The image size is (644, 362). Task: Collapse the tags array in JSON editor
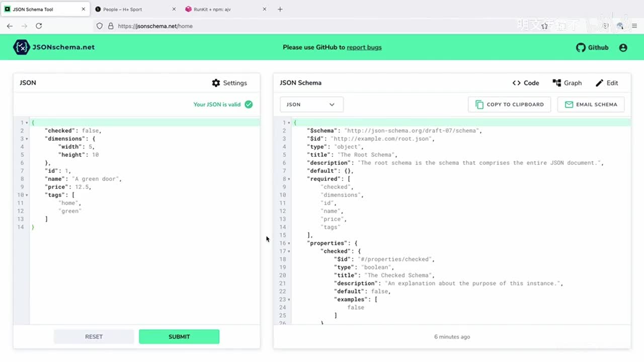[x=27, y=195]
